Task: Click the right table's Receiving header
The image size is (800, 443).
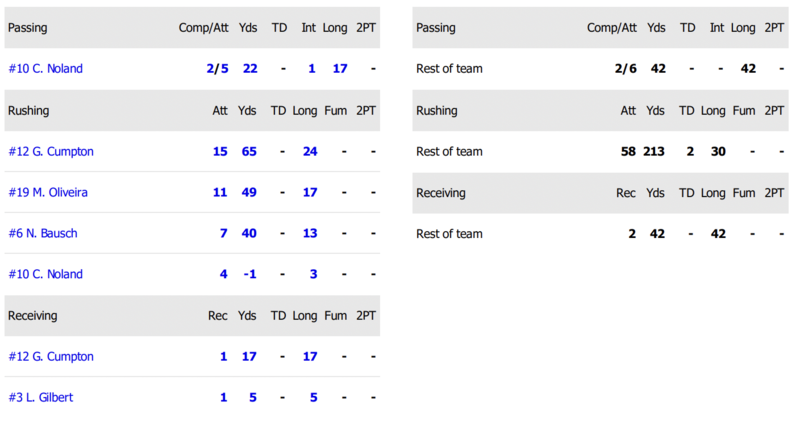Action: (x=440, y=192)
